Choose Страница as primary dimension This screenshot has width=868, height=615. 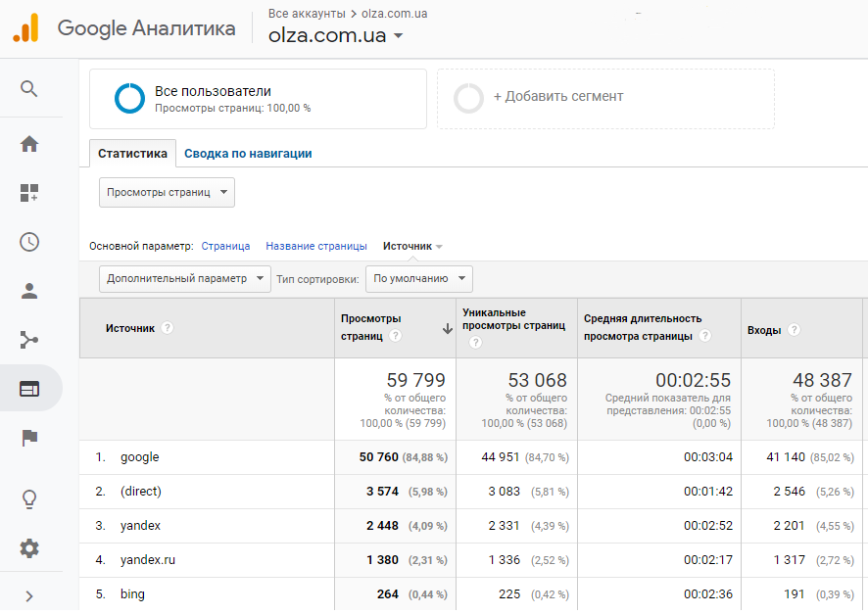coord(225,247)
